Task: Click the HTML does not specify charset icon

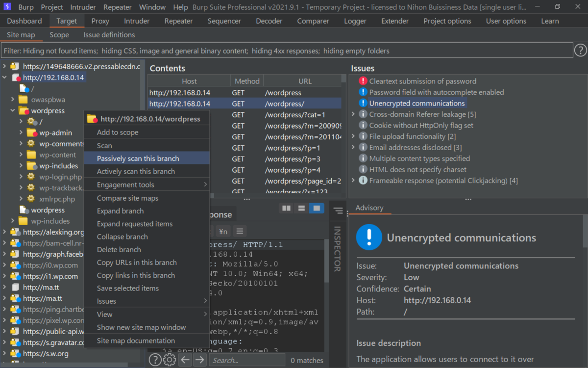Action: (363, 169)
